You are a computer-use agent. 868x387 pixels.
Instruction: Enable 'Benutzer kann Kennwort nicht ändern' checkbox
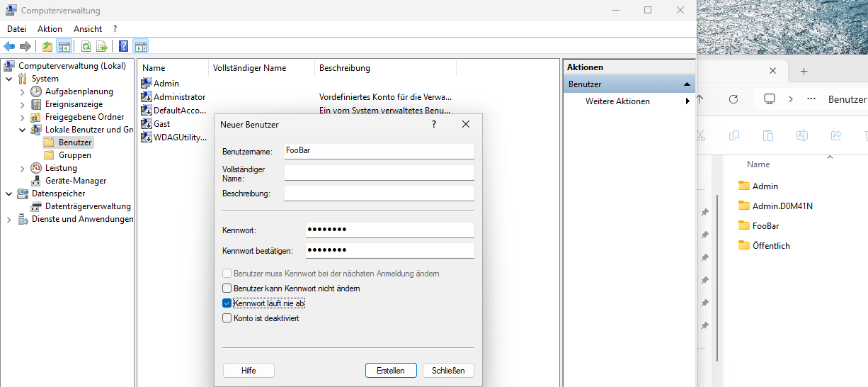pos(227,288)
